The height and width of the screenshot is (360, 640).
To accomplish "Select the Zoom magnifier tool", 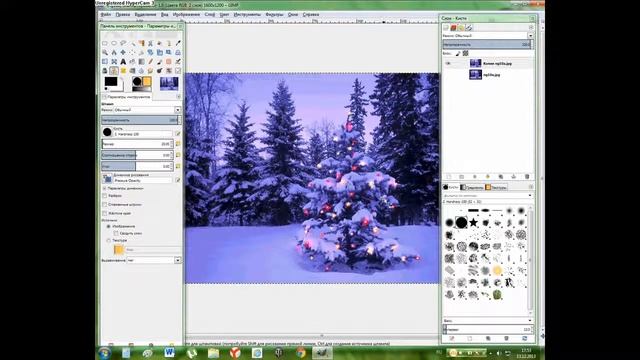I will pos(105,52).
